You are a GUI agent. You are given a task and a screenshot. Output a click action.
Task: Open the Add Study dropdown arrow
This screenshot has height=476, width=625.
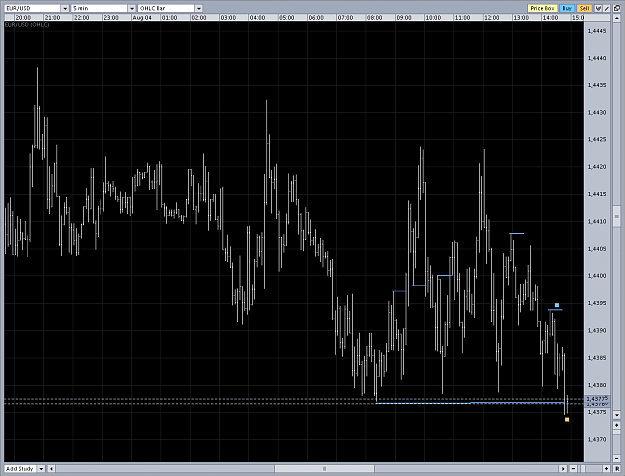[x=41, y=469]
